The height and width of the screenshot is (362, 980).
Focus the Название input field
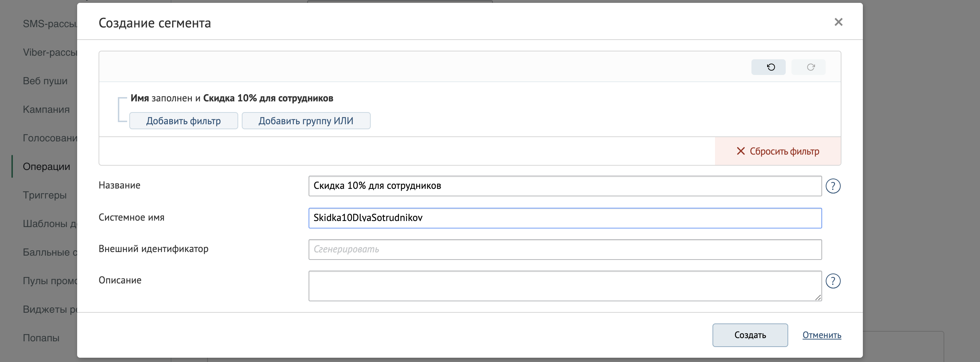pos(565,186)
